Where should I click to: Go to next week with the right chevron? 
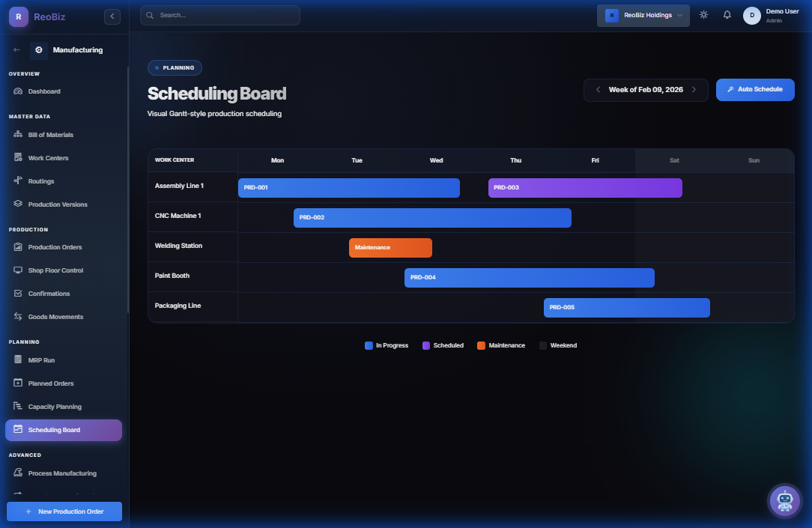tap(692, 89)
